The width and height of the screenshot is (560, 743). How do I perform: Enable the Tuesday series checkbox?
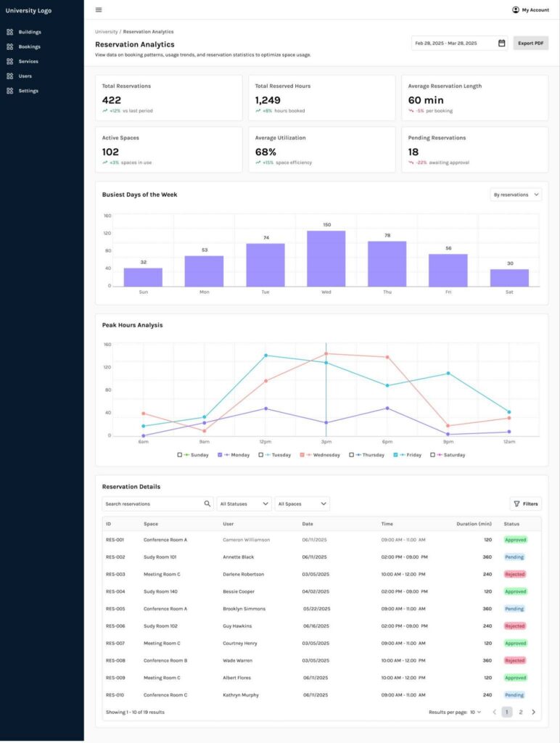click(260, 455)
